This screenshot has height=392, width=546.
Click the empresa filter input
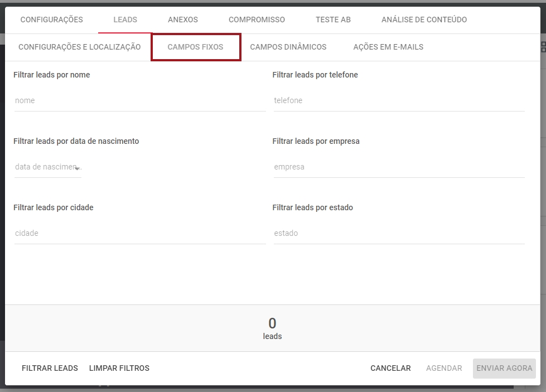(399, 167)
